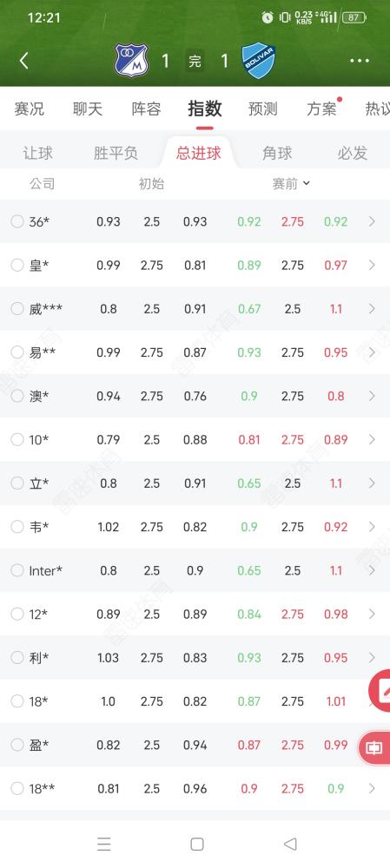Viewport: 390px width, 868px height.
Task: Tap the Android home square icon
Action: (x=196, y=844)
